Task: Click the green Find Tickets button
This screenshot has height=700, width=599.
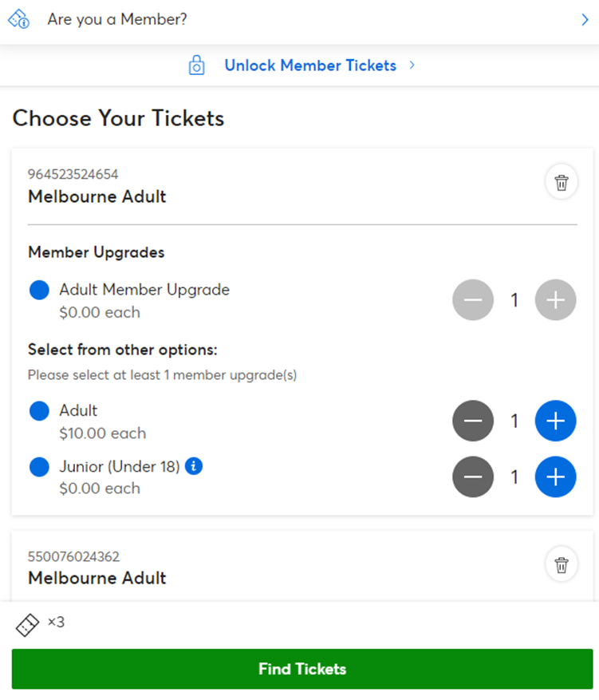Action: (x=302, y=669)
